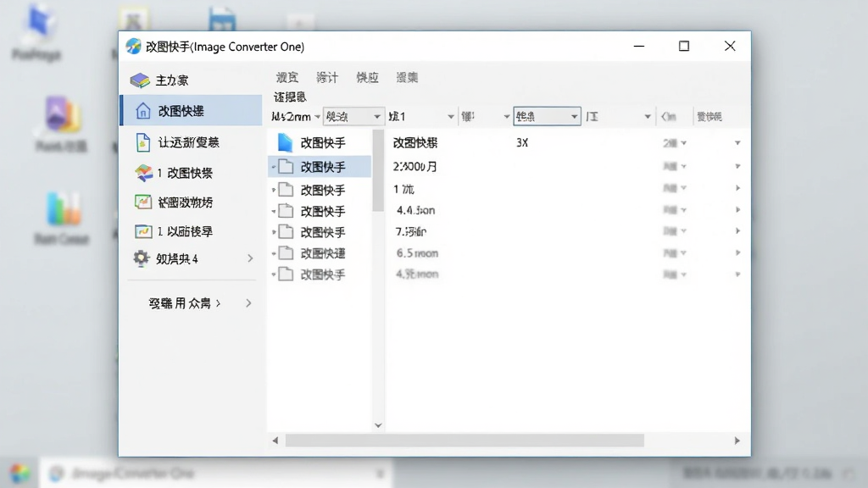
Task: Open the boxed combo box right of M52mm
Action: 353,117
